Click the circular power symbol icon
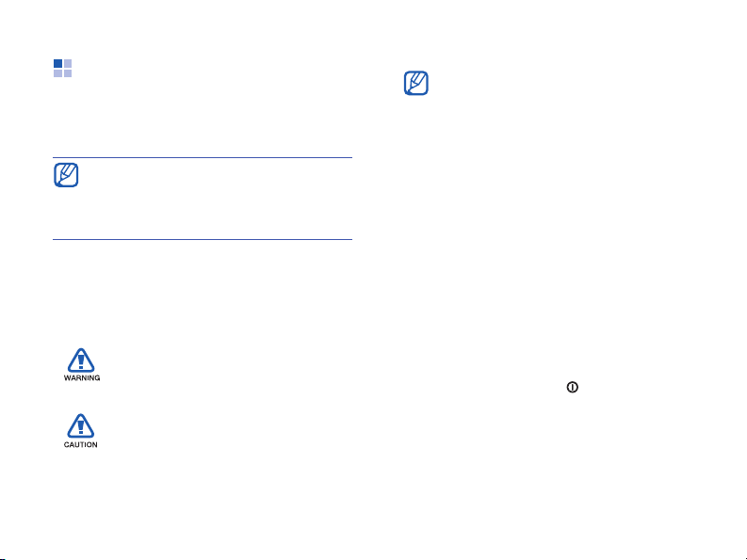The image size is (747, 560). (x=572, y=387)
